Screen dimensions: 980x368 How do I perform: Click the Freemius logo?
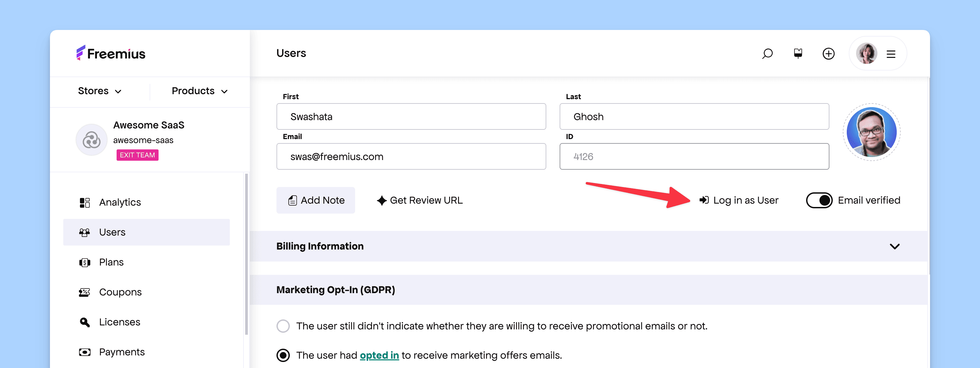[x=111, y=53]
